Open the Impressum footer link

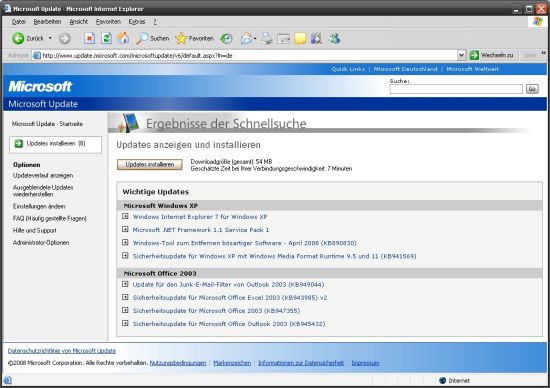point(365,363)
